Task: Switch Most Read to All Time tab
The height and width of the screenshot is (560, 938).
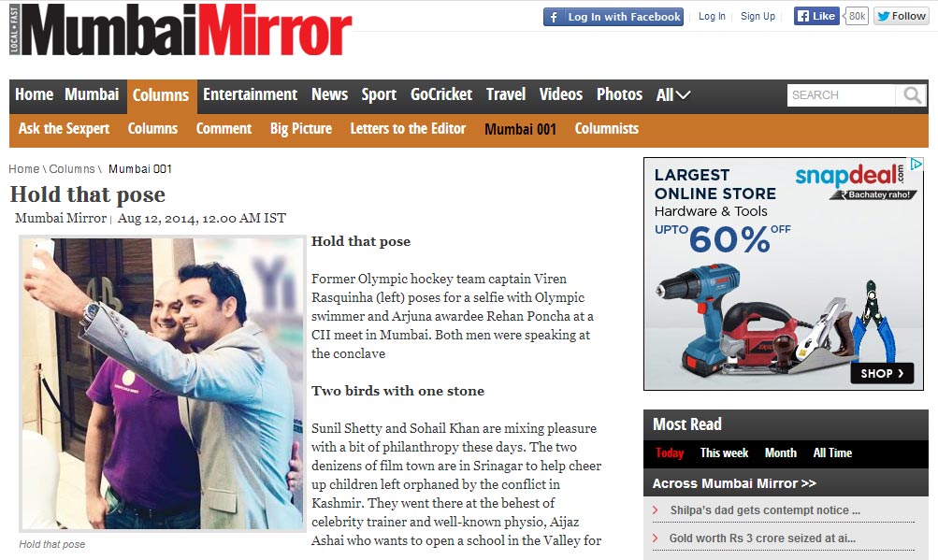Action: tap(832, 452)
